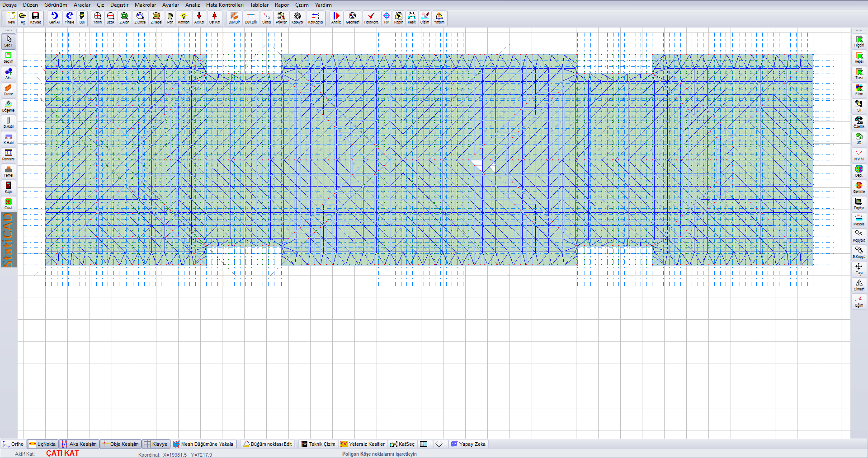Viewport: 868px width, 458px height.
Task: Open the Geometri check icon
Action: coord(352,18)
